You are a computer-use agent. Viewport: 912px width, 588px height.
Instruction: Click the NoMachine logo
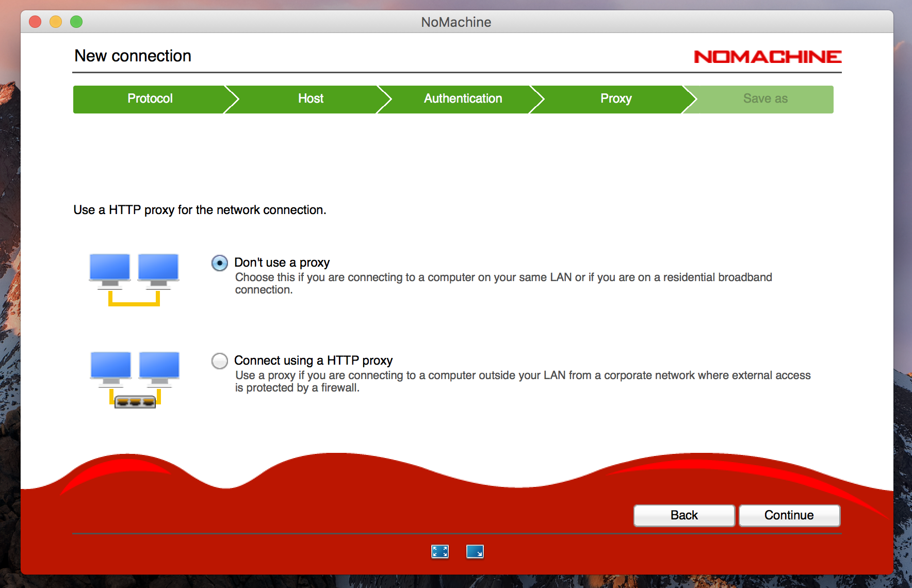[x=767, y=57]
